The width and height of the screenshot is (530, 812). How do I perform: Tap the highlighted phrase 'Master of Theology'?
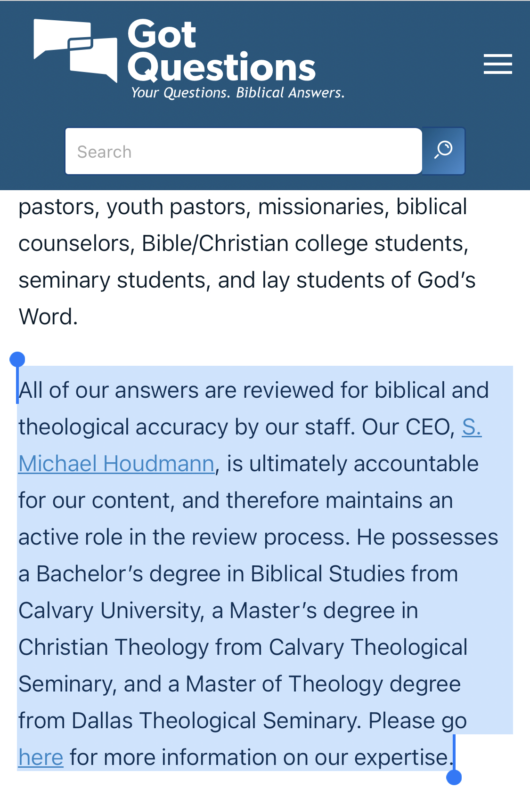click(284, 684)
